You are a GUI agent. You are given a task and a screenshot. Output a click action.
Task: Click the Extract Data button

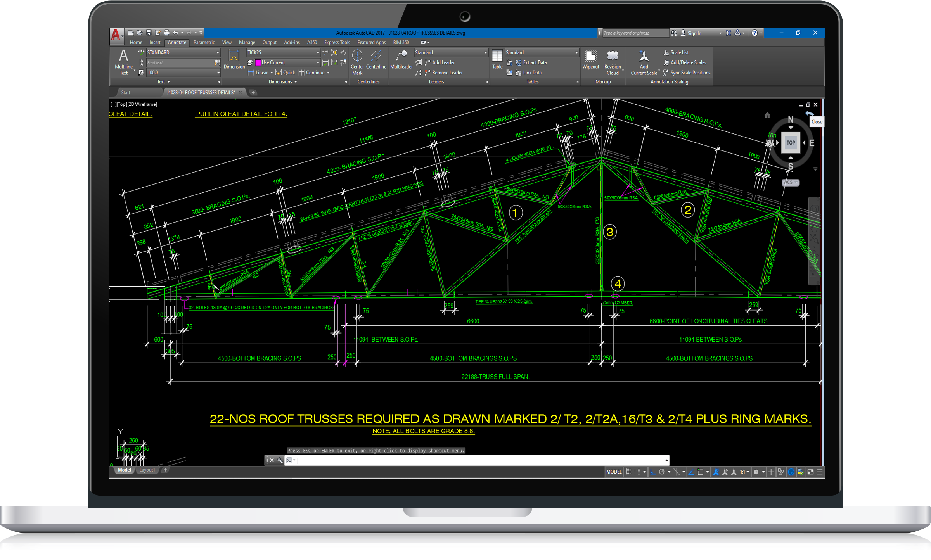coord(534,62)
